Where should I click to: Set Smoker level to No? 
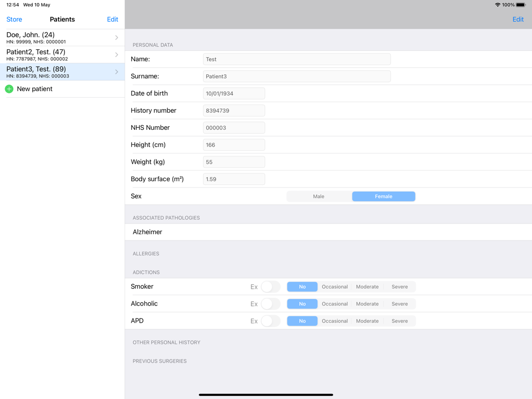(x=302, y=287)
